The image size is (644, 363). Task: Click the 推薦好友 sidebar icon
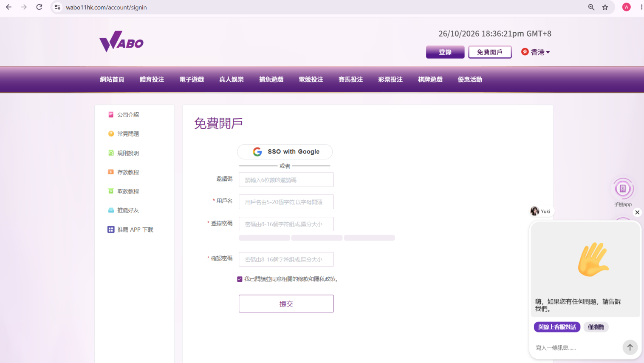click(x=111, y=210)
